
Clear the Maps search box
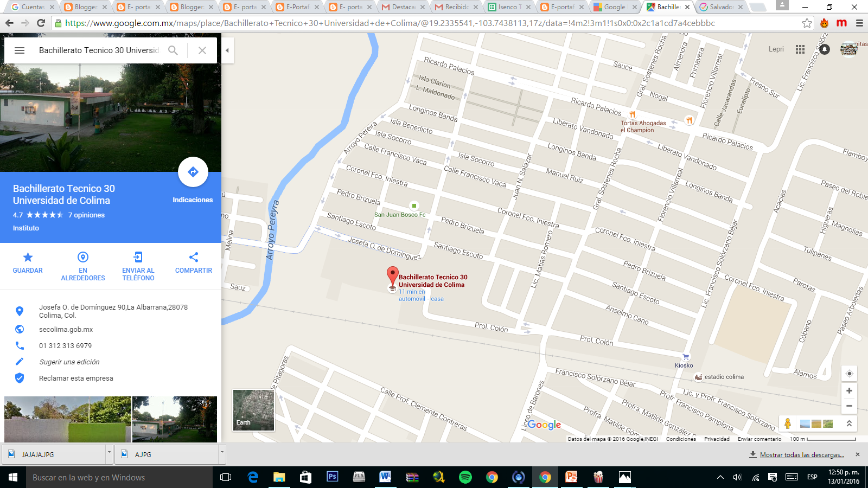pyautogui.click(x=202, y=50)
